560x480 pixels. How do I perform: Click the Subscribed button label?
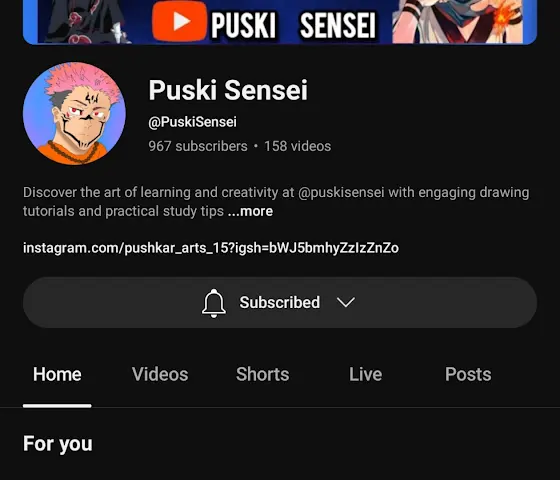coord(280,302)
